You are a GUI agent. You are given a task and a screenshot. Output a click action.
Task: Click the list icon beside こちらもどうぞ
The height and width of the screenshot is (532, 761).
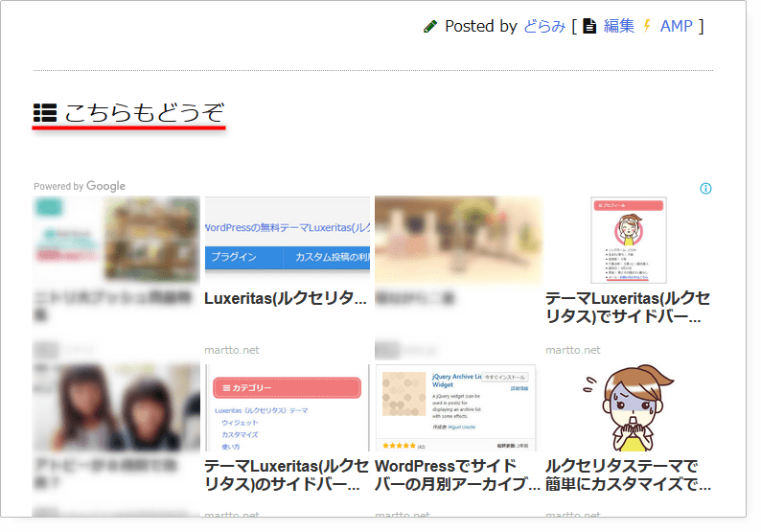(45, 112)
